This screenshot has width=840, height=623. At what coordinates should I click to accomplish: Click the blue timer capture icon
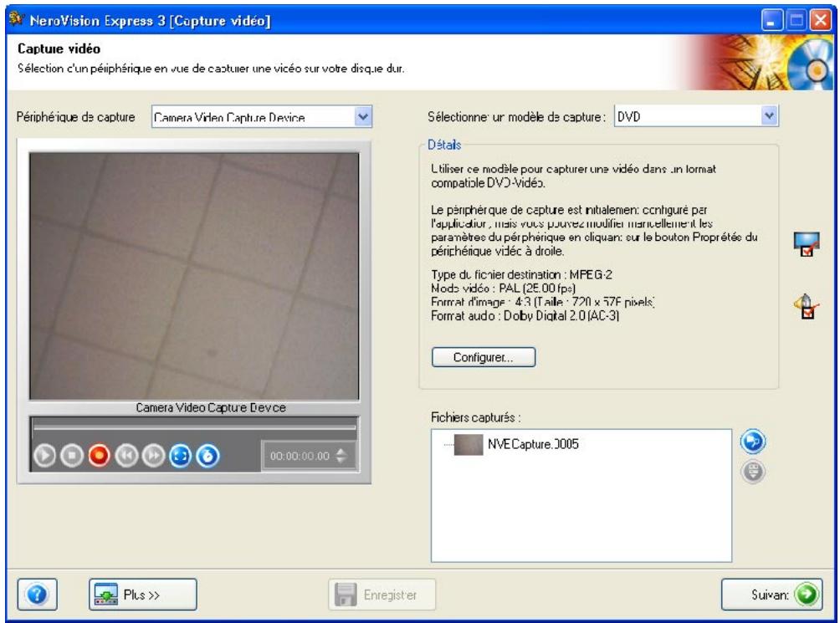coord(207,456)
